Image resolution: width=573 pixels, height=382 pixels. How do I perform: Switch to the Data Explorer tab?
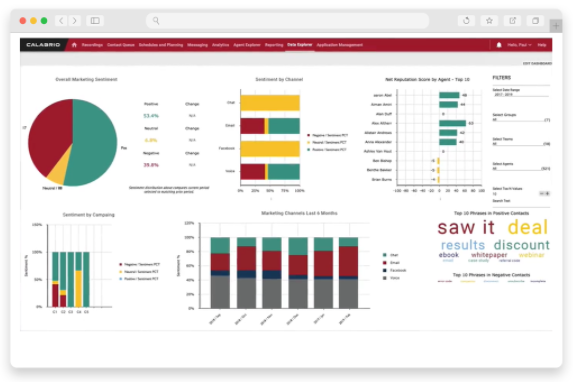click(300, 45)
